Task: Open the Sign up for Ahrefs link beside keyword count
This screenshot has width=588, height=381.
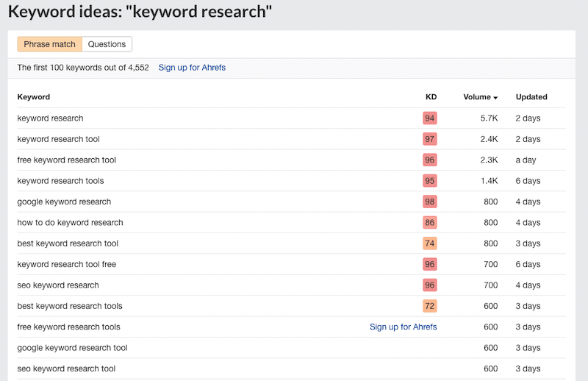Action: click(192, 68)
